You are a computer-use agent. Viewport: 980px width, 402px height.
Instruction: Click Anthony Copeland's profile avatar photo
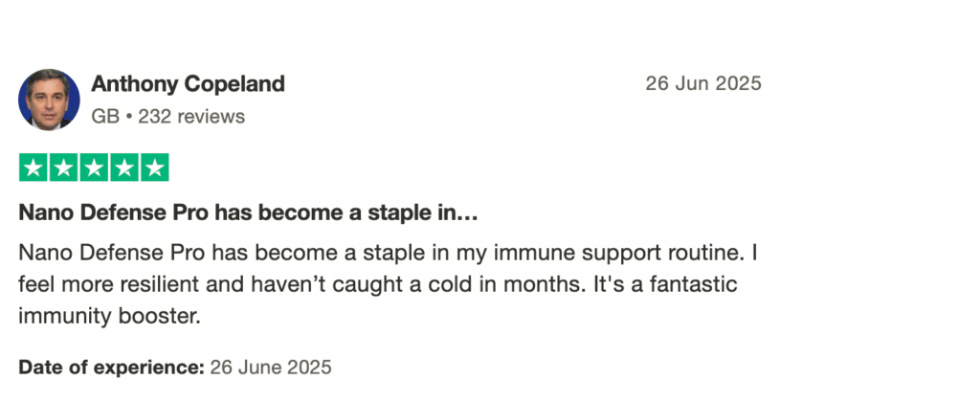(49, 100)
